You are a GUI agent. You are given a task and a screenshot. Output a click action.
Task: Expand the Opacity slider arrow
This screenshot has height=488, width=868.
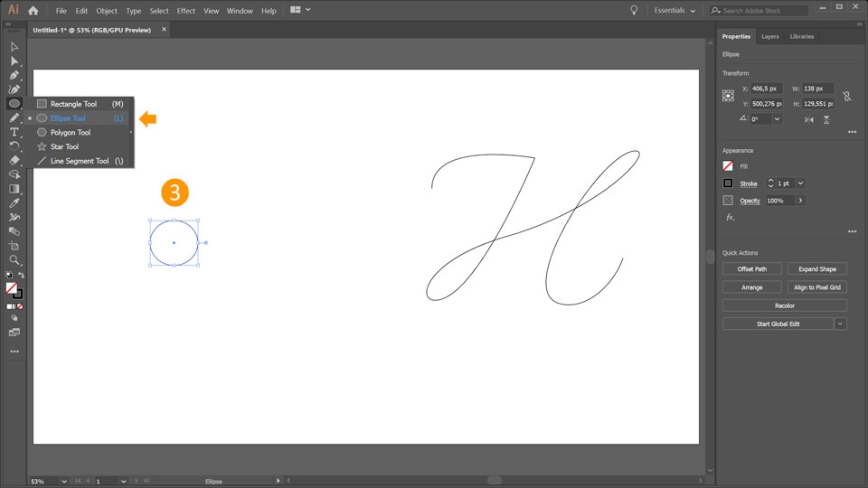pos(800,201)
